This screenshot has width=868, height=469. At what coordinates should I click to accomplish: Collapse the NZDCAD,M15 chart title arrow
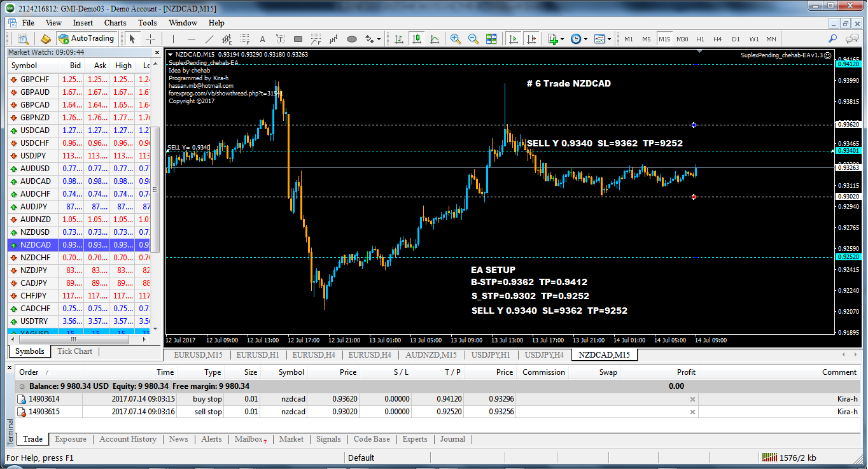[171, 55]
